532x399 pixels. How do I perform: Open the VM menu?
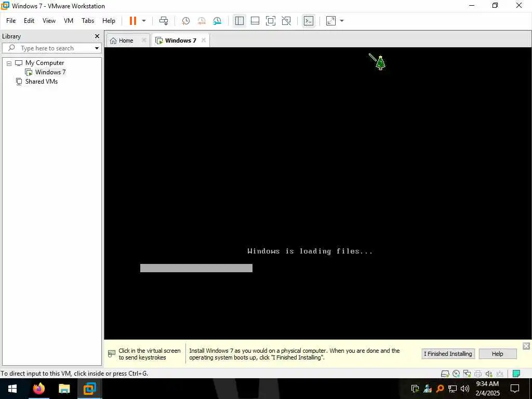tap(69, 21)
